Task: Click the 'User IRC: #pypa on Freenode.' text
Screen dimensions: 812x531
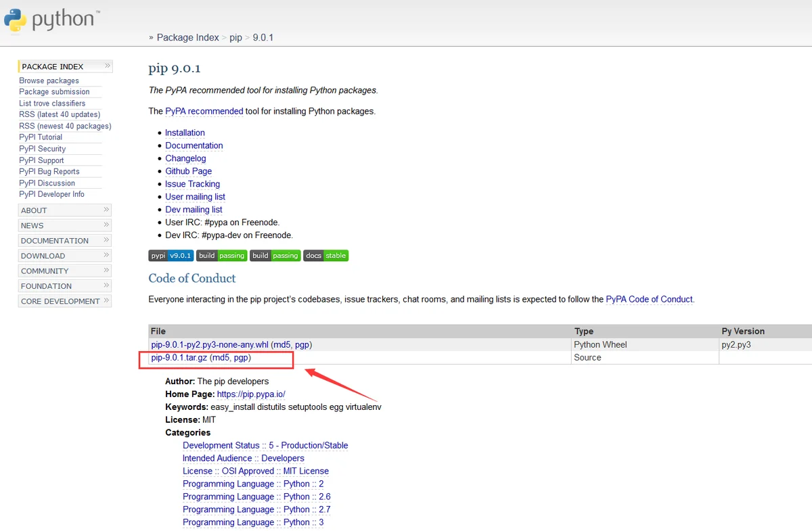Action: (x=223, y=223)
